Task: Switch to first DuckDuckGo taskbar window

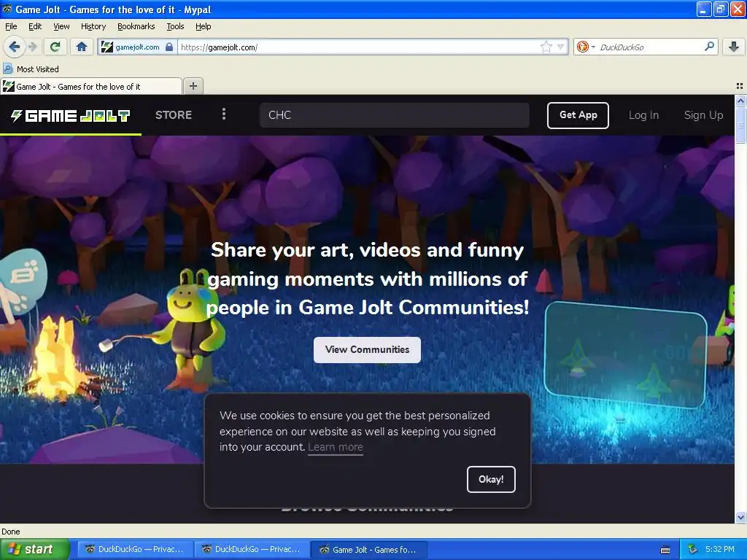Action: click(x=135, y=549)
